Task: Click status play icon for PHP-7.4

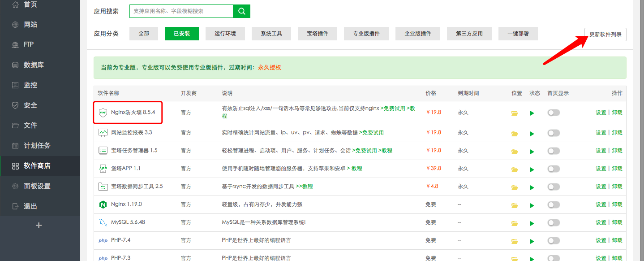Action: click(532, 241)
